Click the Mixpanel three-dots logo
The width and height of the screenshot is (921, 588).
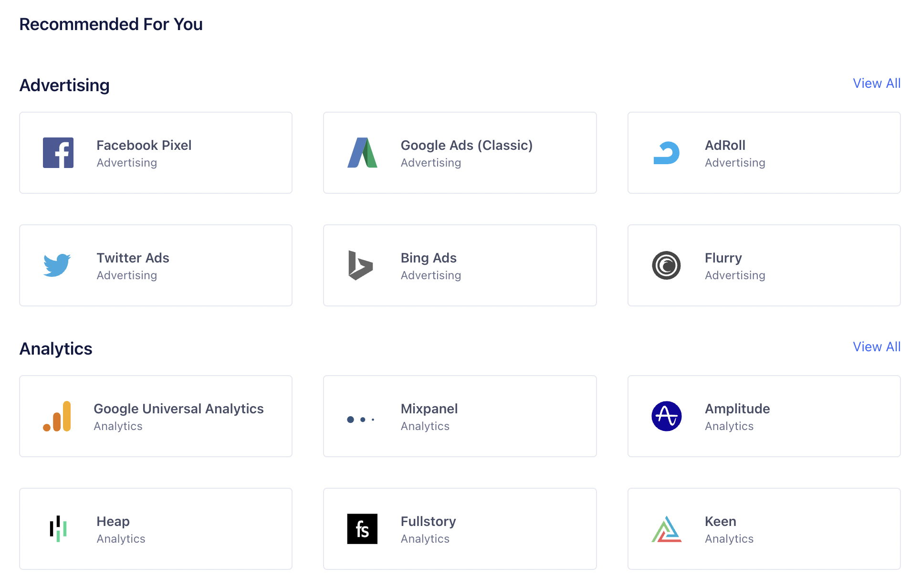click(x=361, y=420)
